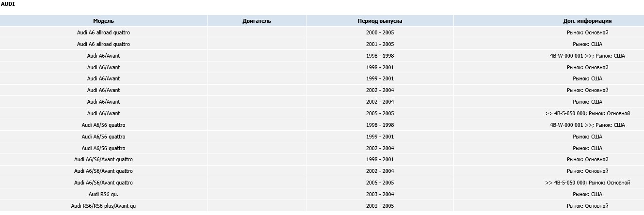Select the Audi RS6 qu. model cell
Viewport: 644px width, 215px height.
point(103,194)
